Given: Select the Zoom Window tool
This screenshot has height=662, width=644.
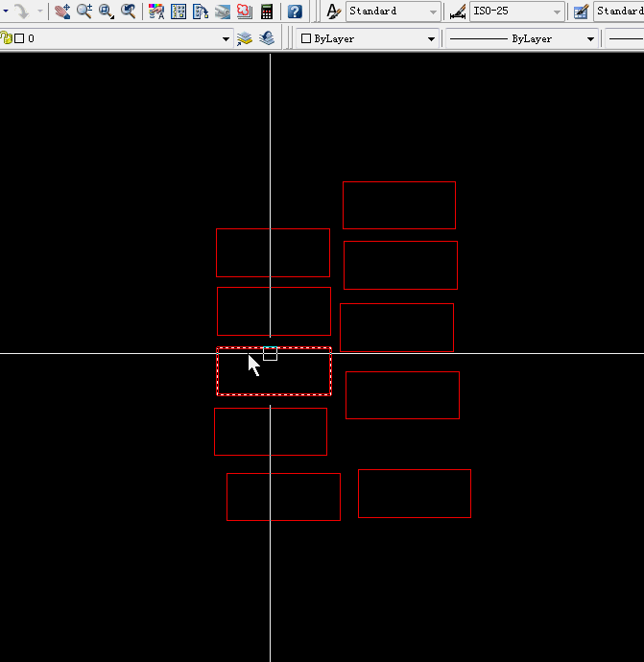Looking at the screenshot, I should tap(106, 12).
